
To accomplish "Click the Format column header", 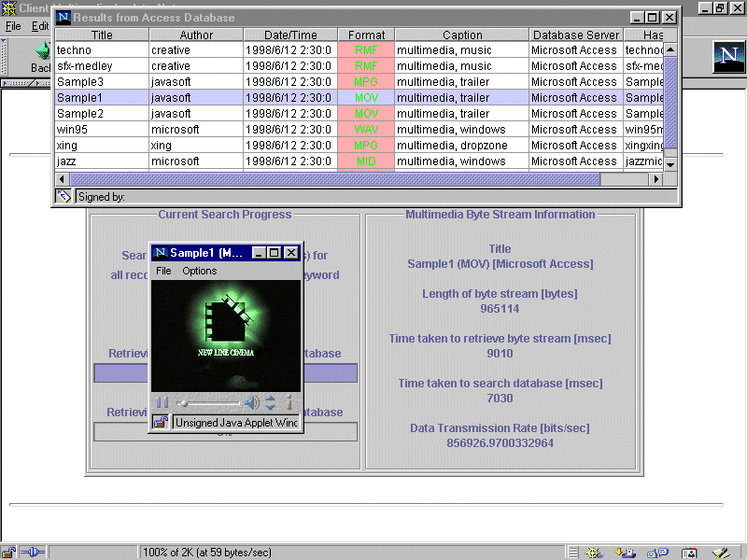I will (x=366, y=35).
